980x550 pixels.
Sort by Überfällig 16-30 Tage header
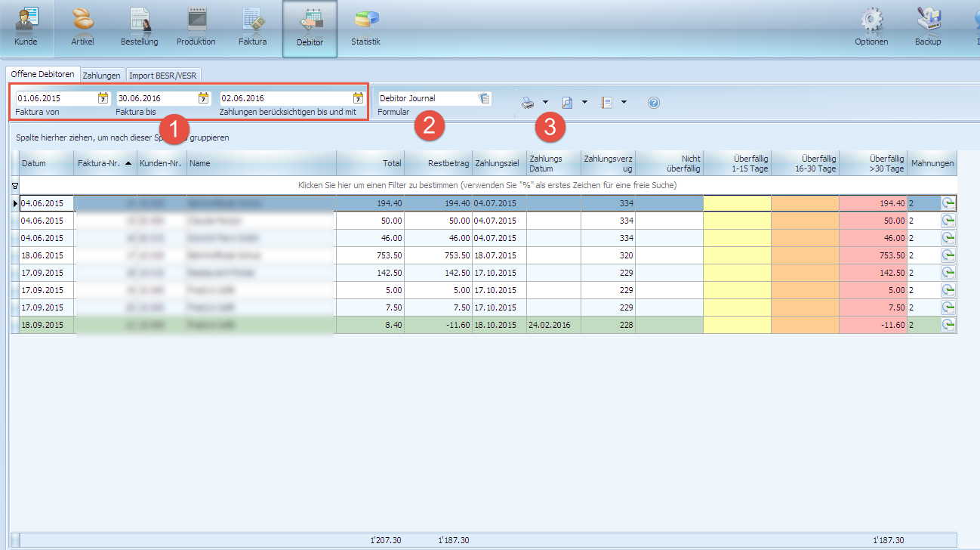(805, 163)
